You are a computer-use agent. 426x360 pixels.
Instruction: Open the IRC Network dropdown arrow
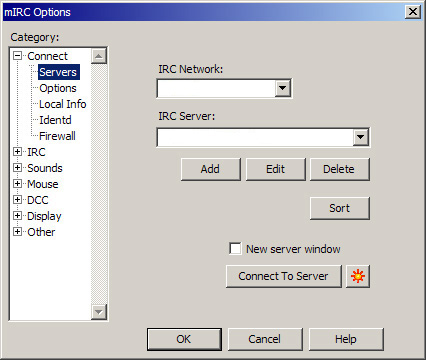(283, 88)
